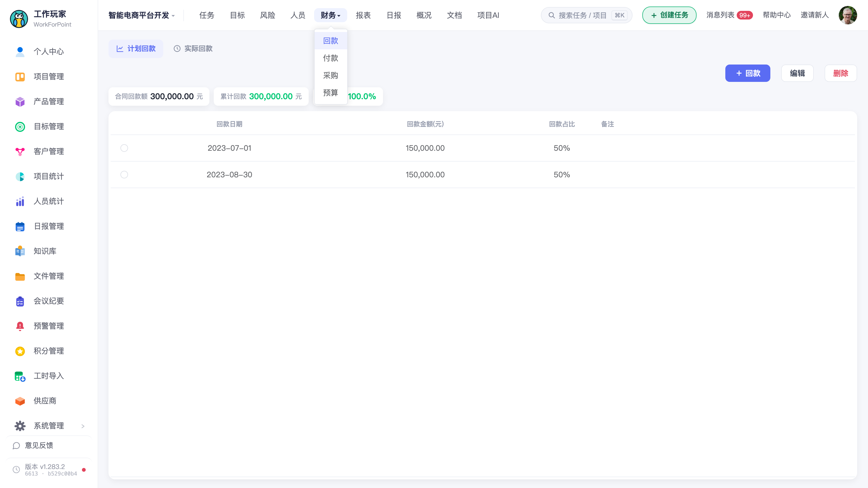The height and width of the screenshot is (488, 868).
Task: Open the user avatar menu
Action: pos(848,15)
